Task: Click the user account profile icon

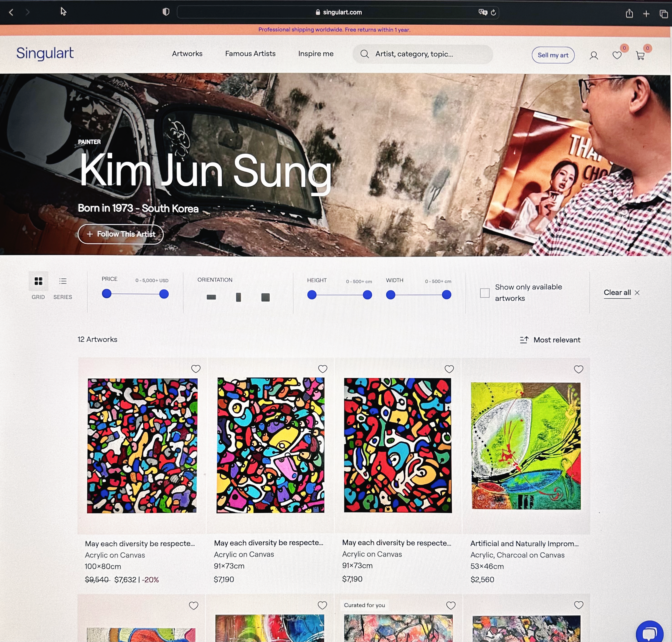Action: click(x=594, y=56)
